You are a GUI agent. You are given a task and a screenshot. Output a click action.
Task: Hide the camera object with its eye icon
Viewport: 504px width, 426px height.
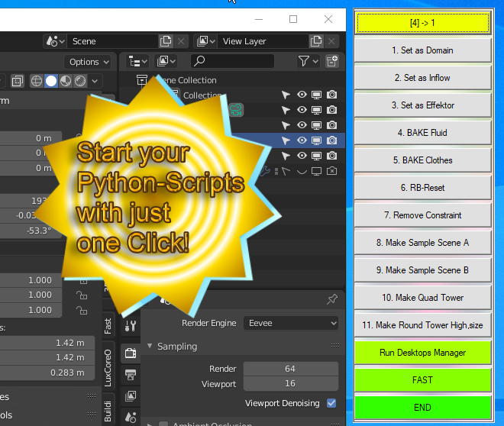pyautogui.click(x=302, y=110)
